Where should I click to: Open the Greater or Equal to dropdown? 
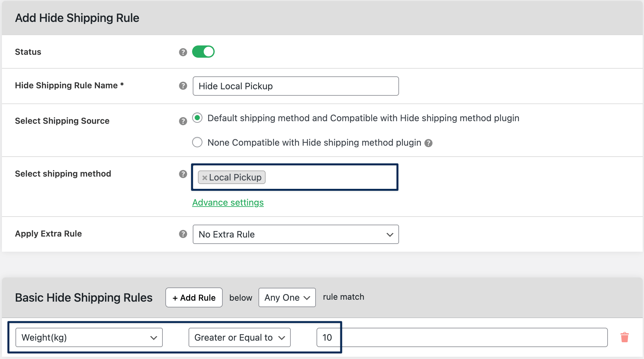click(239, 337)
